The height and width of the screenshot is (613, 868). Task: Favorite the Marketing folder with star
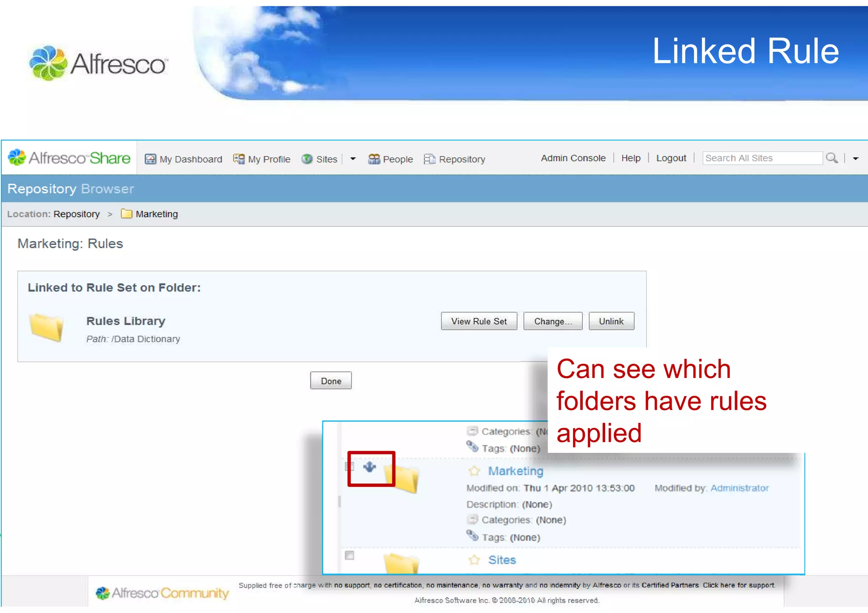pyautogui.click(x=474, y=471)
